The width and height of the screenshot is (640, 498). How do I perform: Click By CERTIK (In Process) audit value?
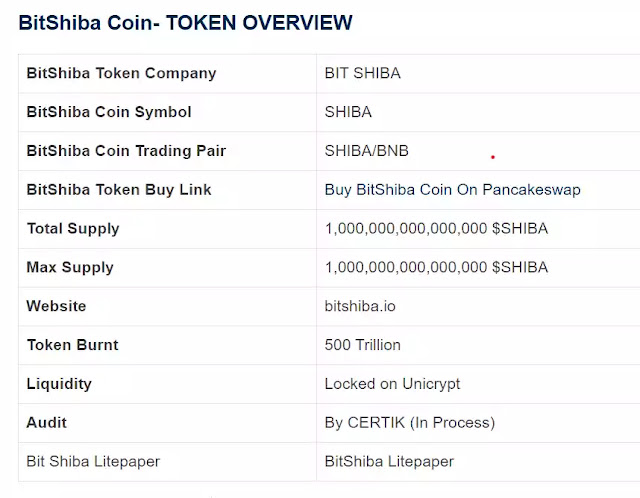pos(410,423)
